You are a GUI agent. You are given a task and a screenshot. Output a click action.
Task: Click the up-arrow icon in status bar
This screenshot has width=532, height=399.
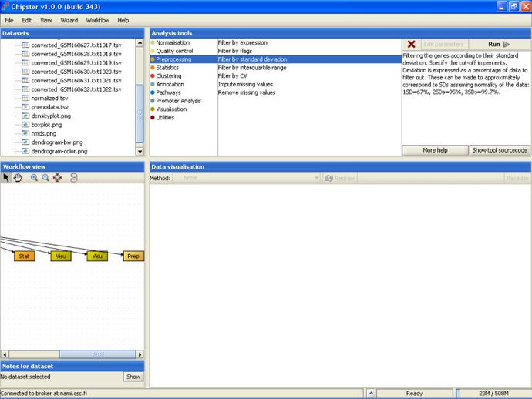click(371, 394)
